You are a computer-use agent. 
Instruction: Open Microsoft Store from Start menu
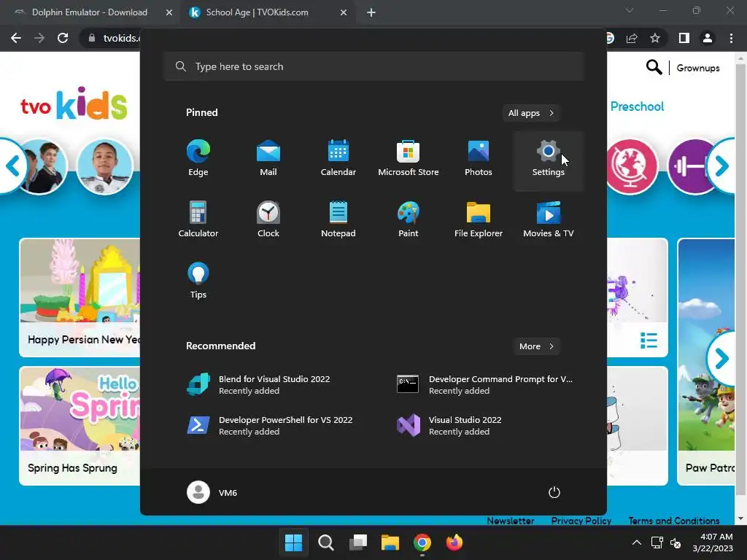click(x=409, y=158)
